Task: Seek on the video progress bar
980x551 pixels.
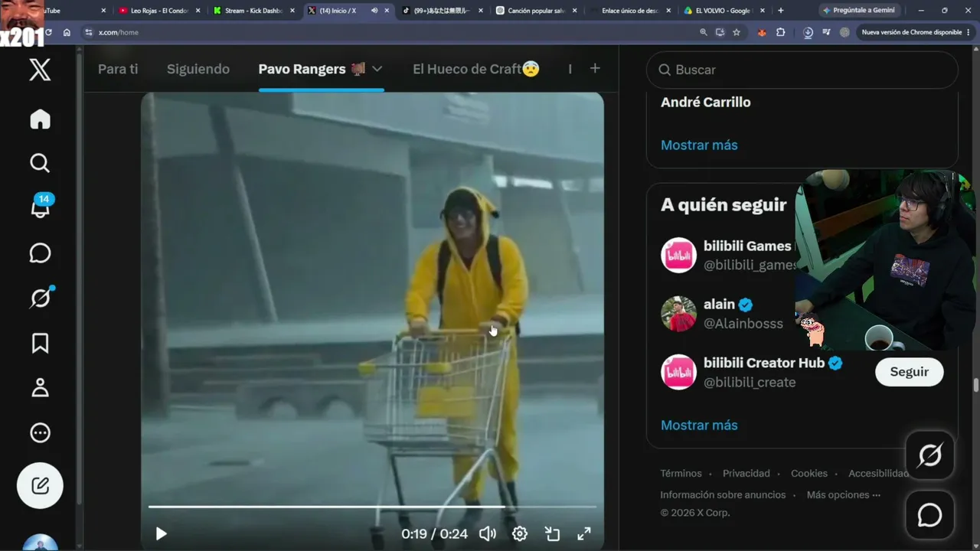Action: click(x=372, y=507)
